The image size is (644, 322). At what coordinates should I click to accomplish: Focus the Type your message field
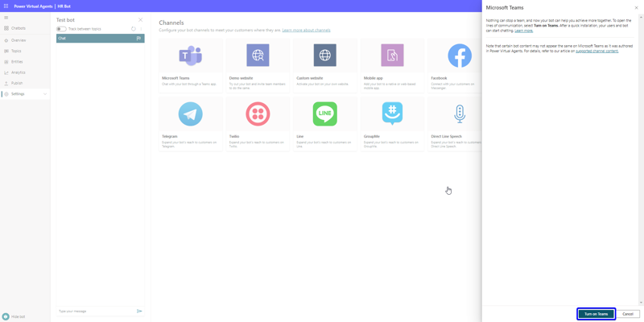coord(96,312)
